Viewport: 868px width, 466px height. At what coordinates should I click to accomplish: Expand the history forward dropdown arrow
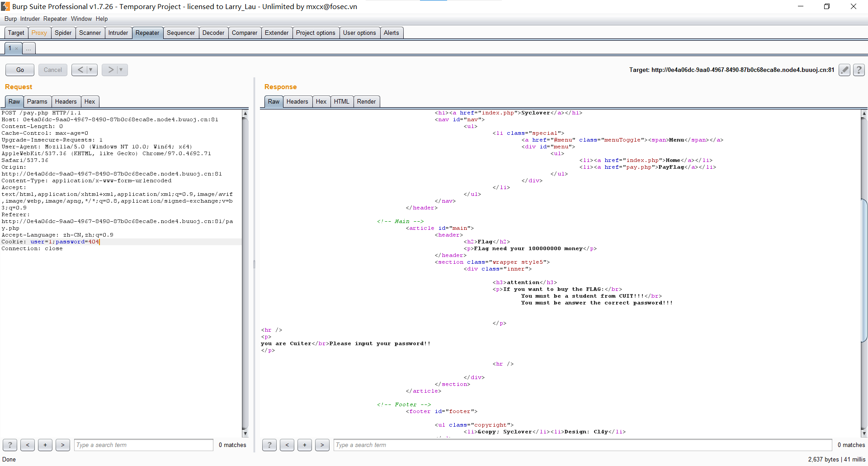point(121,70)
